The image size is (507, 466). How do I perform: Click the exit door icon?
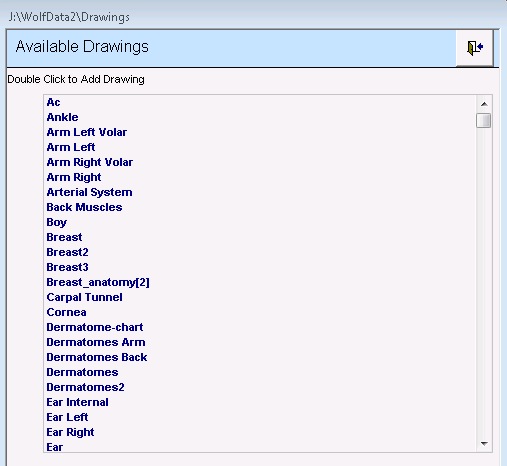click(475, 48)
